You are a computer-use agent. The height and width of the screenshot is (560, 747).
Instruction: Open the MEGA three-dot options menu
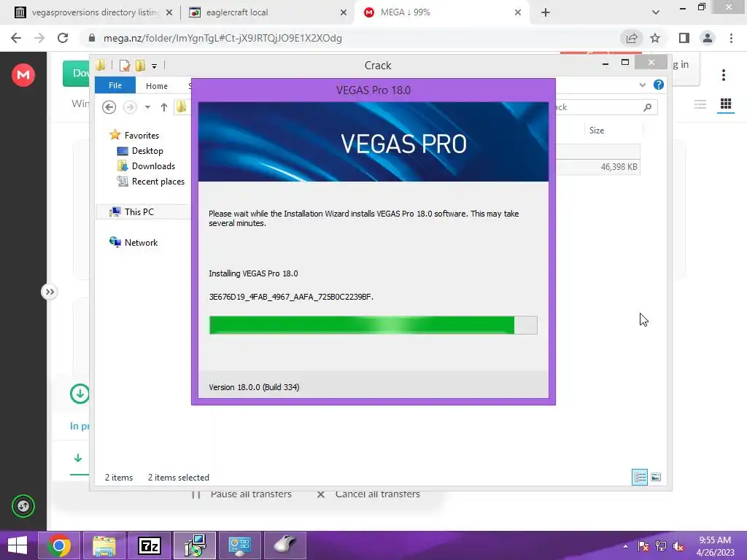click(x=723, y=75)
